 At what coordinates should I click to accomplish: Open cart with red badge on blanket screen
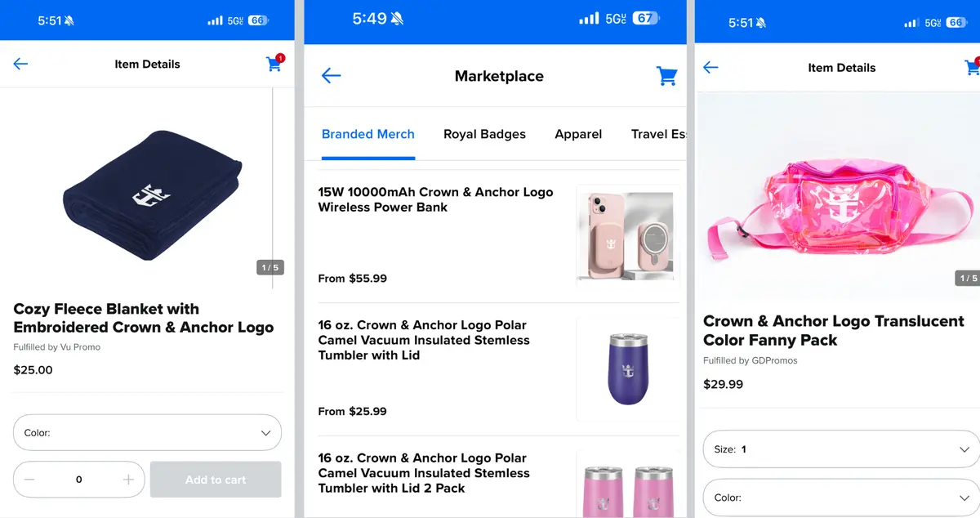274,63
